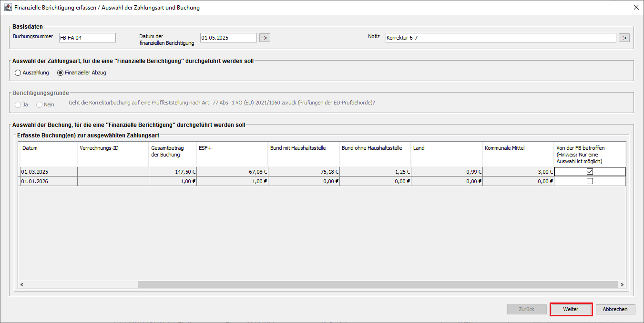Click the Notiz text field
This screenshot has width=644, height=323.
tap(501, 38)
